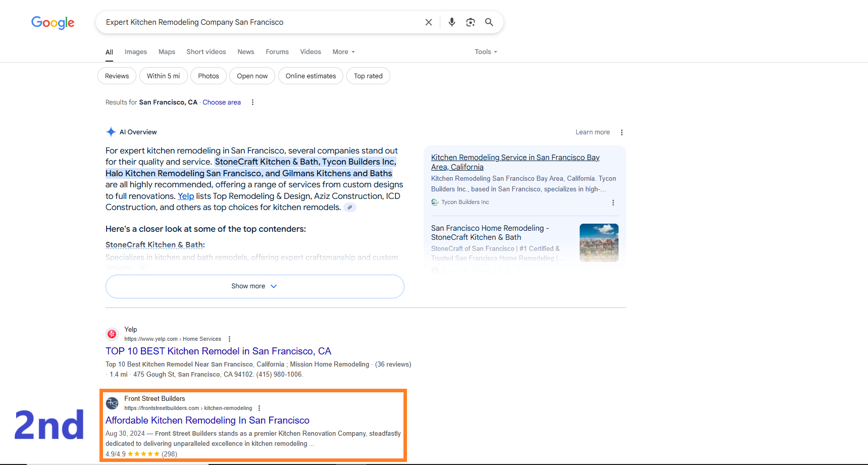Apply the Online estimates filter chip
This screenshot has width=868, height=465.
click(x=311, y=76)
